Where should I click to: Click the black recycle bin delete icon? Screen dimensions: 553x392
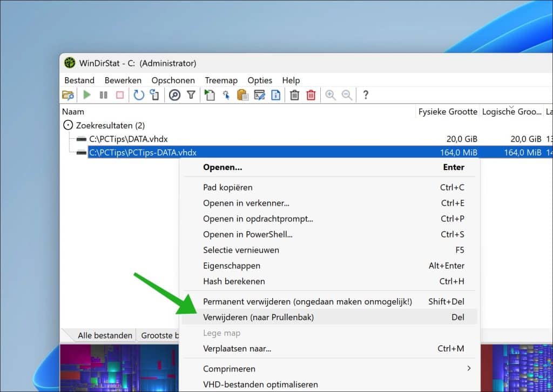pos(294,95)
